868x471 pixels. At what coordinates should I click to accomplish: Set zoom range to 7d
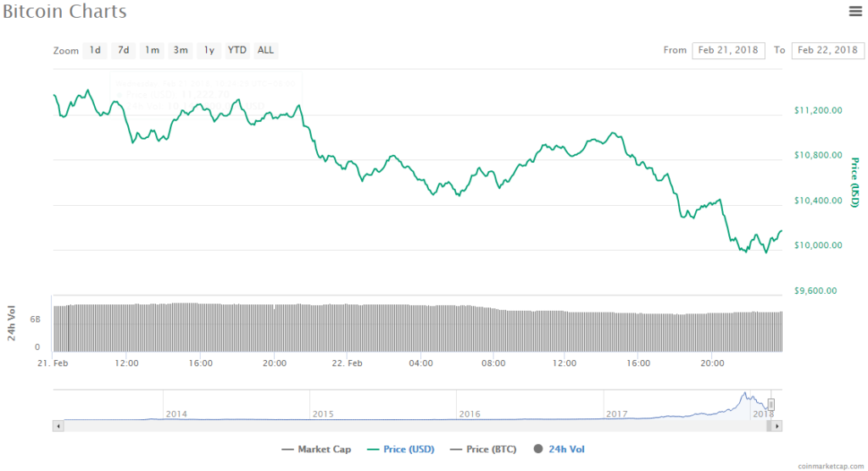point(124,50)
